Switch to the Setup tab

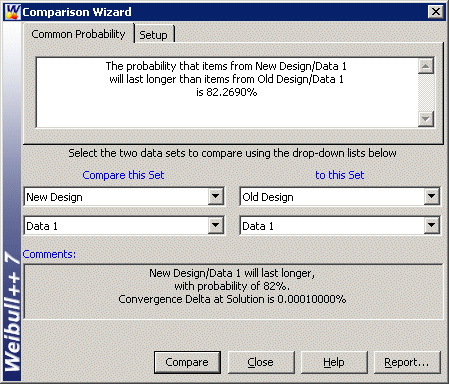click(154, 34)
